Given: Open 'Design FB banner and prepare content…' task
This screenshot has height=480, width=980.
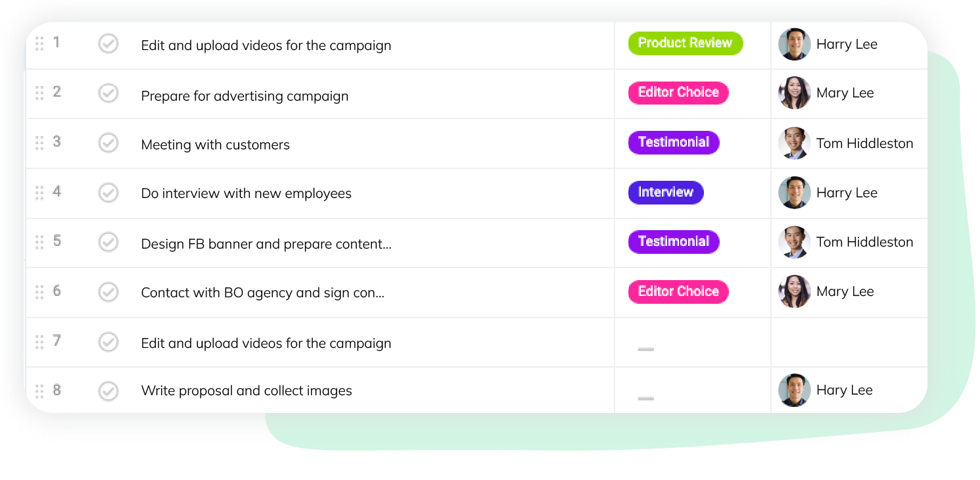Looking at the screenshot, I should tap(266, 244).
